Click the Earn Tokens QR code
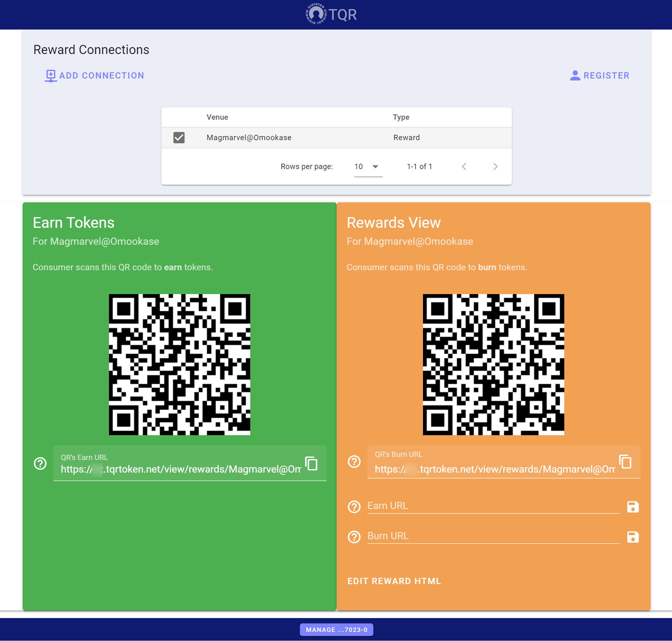The image size is (672, 641). (x=180, y=364)
